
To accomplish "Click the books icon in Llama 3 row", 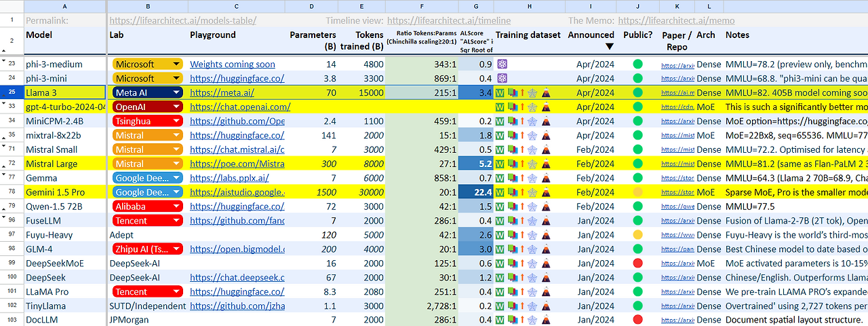I will tap(512, 92).
